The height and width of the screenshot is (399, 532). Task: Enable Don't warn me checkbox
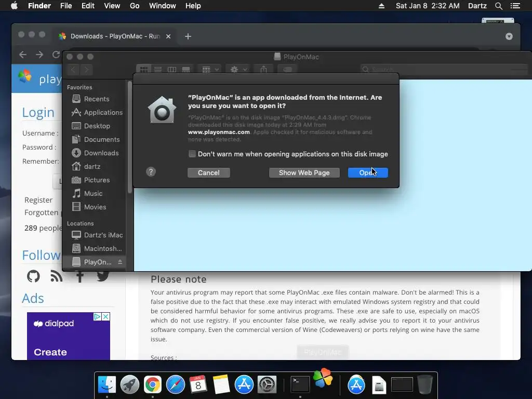pyautogui.click(x=192, y=154)
